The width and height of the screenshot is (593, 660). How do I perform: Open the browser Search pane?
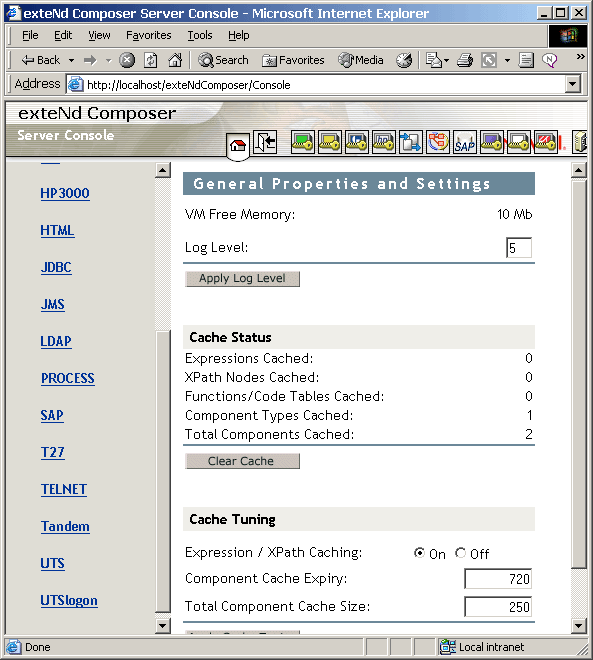(223, 61)
